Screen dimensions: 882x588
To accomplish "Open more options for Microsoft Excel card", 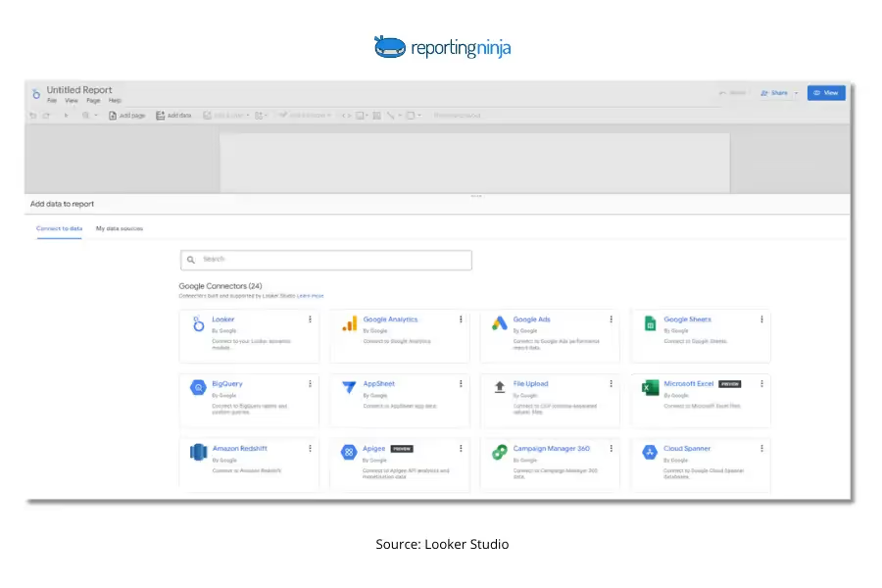I will (x=761, y=384).
